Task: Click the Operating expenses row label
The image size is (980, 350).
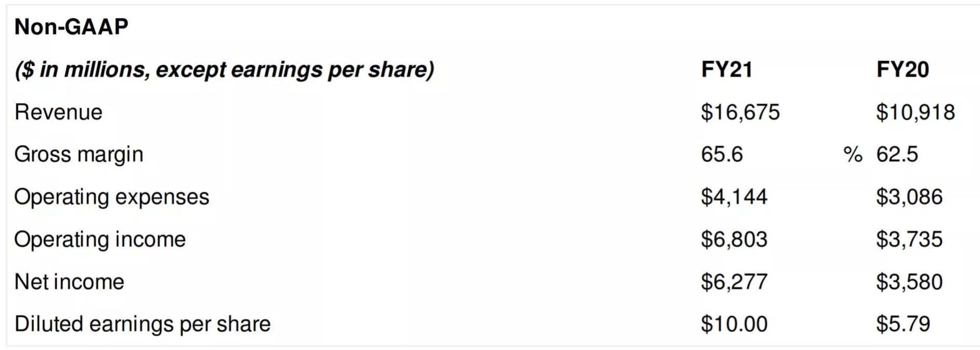Action: pyautogui.click(x=111, y=197)
